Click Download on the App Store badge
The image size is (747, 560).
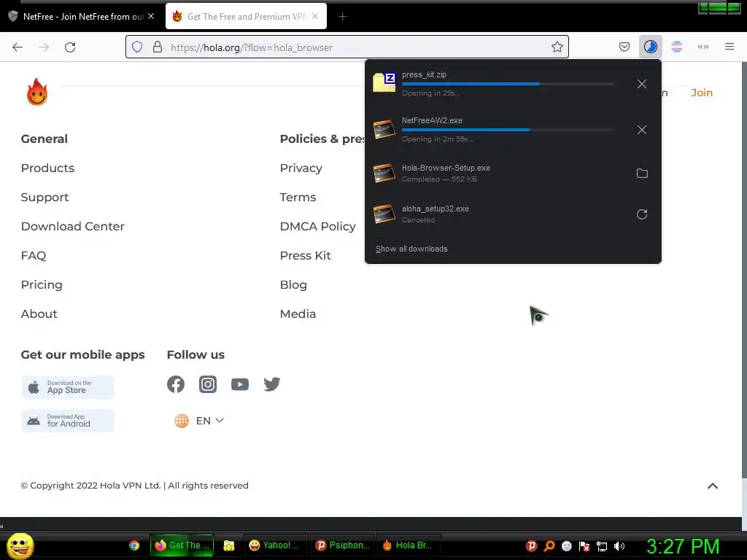point(68,387)
